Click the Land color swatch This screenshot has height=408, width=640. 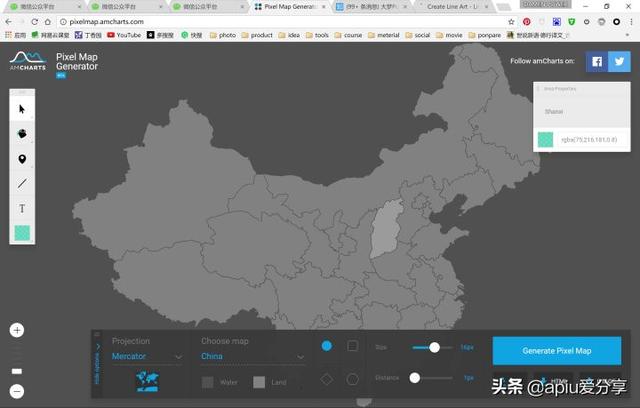[259, 382]
